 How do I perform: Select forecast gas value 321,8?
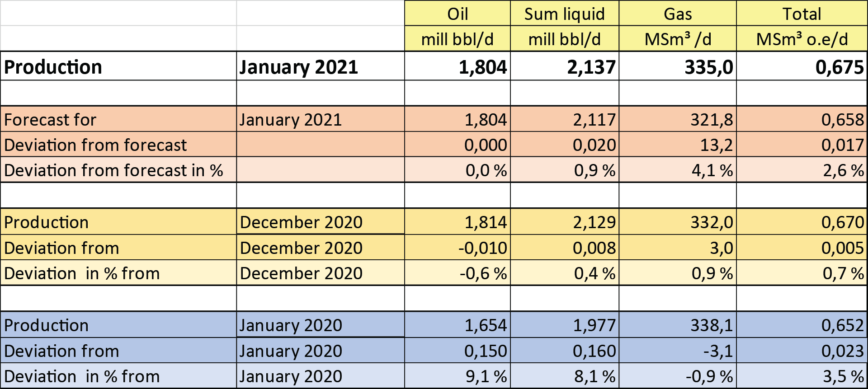(x=678, y=119)
